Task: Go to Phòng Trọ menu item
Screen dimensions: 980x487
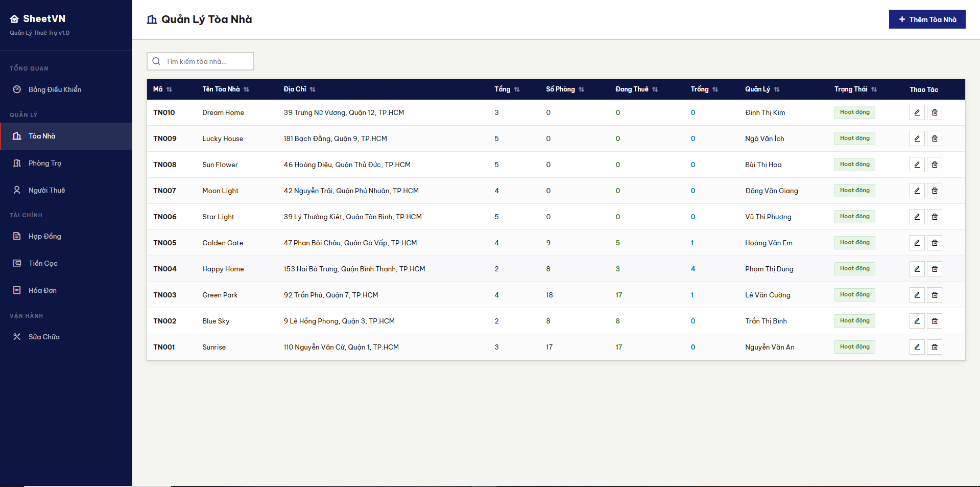Action: (x=45, y=163)
